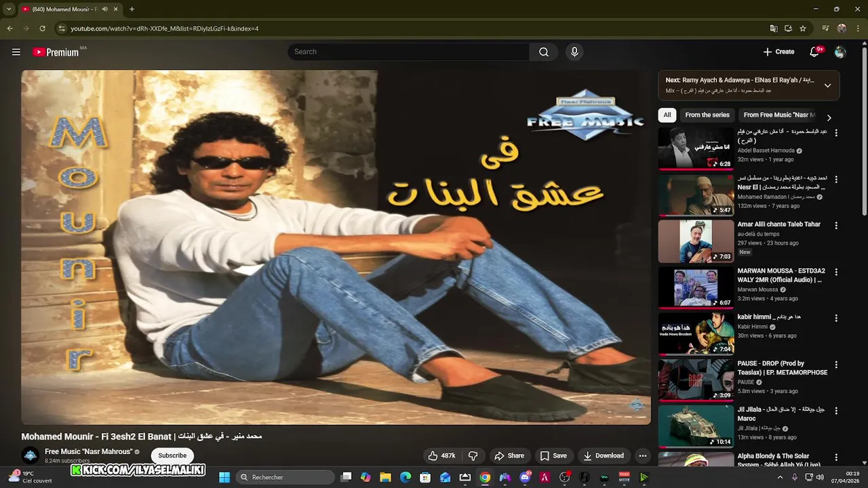Image resolution: width=868 pixels, height=488 pixels.
Task: Open options for Jil Jilala video
Action: pos(835,411)
